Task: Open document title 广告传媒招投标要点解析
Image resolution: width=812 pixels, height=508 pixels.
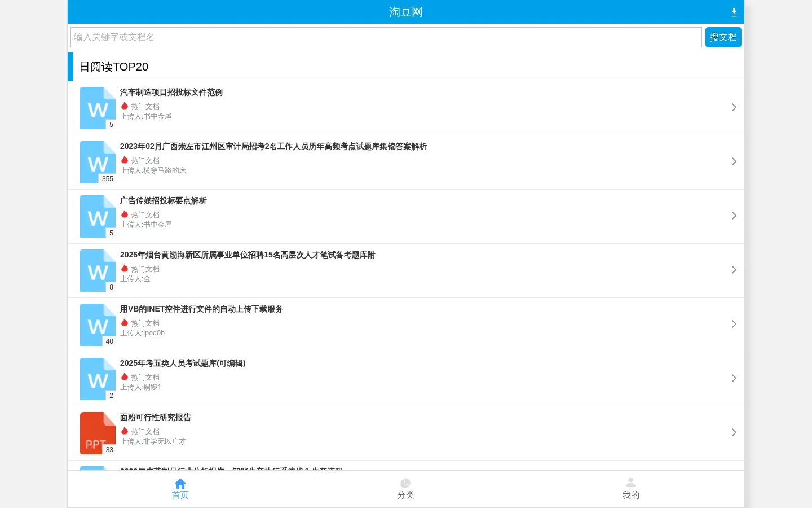Action: tap(164, 200)
